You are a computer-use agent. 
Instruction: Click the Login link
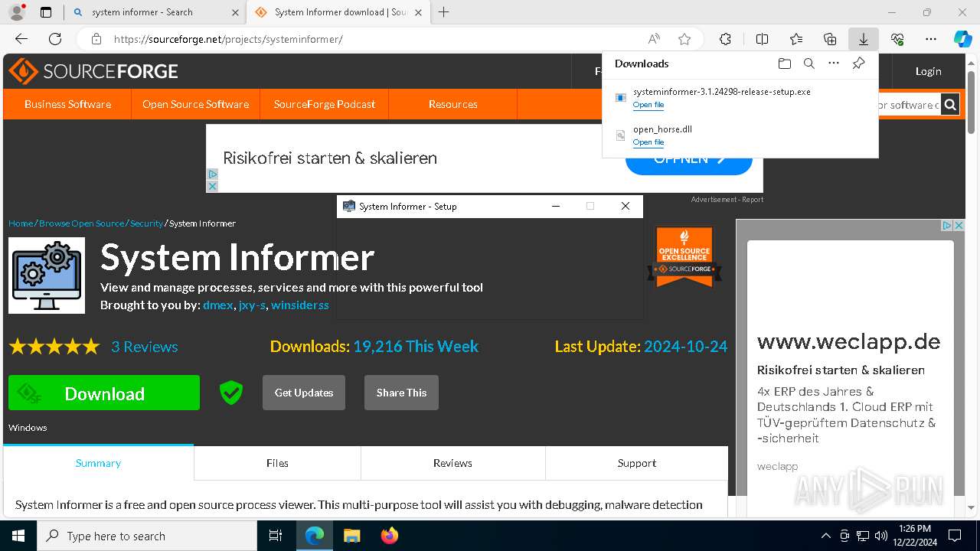click(928, 71)
